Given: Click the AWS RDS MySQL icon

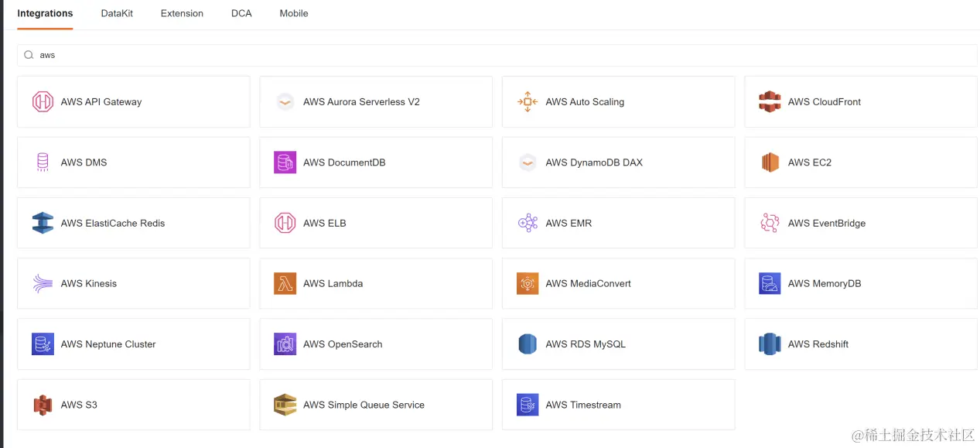Looking at the screenshot, I should (528, 344).
